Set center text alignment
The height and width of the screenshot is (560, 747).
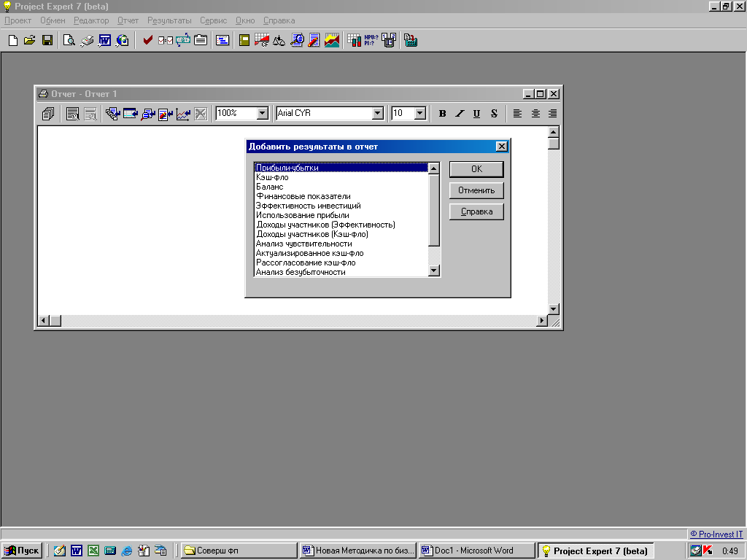pos(535,113)
